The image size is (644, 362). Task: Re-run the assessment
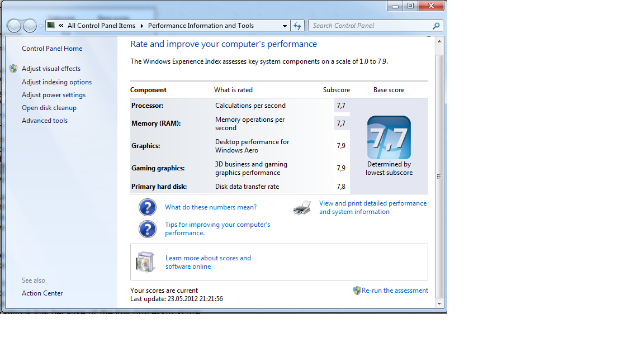click(395, 290)
